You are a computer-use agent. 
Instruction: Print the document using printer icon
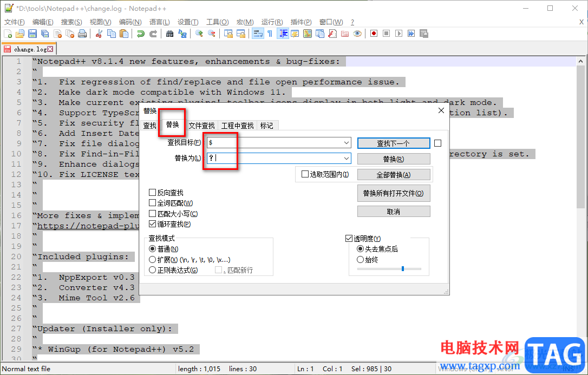click(82, 34)
